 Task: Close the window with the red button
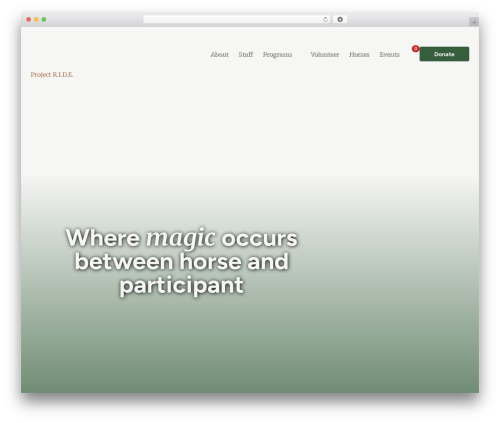[29, 19]
